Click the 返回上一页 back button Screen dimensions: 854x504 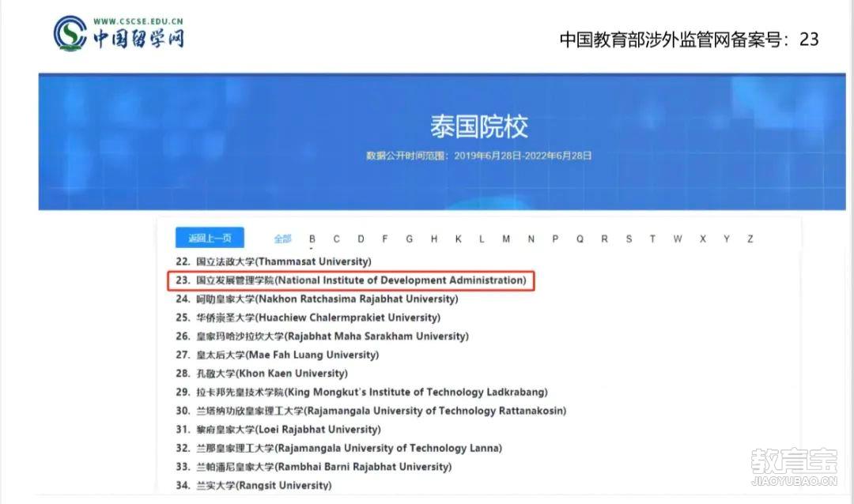click(x=210, y=238)
